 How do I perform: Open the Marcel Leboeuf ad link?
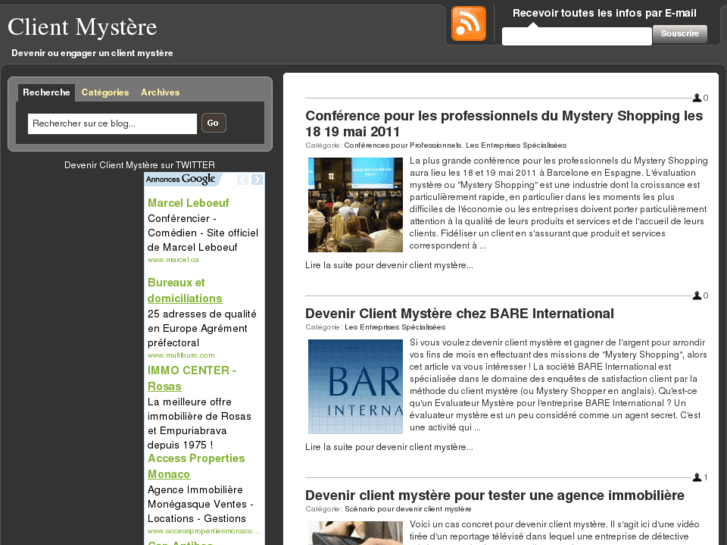tap(188, 203)
